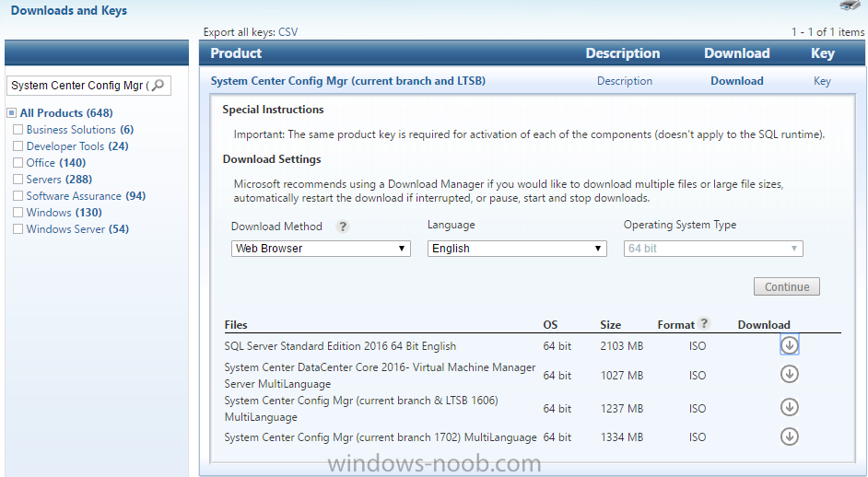Open System Center Config Mgr product title

(347, 81)
